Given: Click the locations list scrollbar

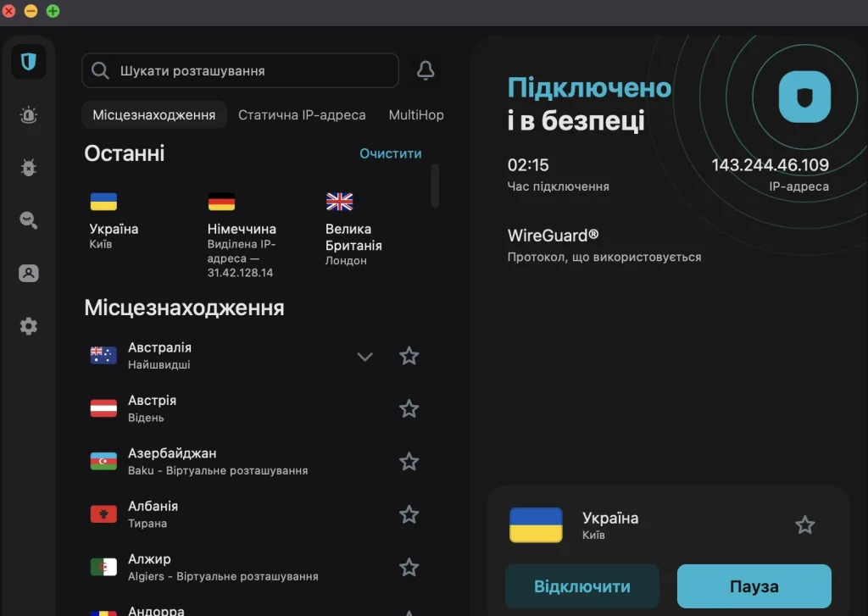Looking at the screenshot, I should (x=435, y=186).
